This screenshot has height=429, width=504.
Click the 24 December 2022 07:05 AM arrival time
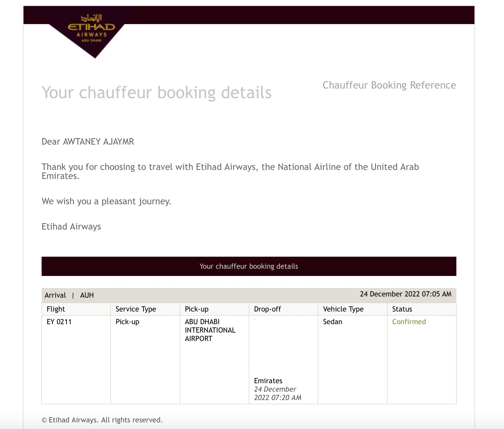click(405, 294)
